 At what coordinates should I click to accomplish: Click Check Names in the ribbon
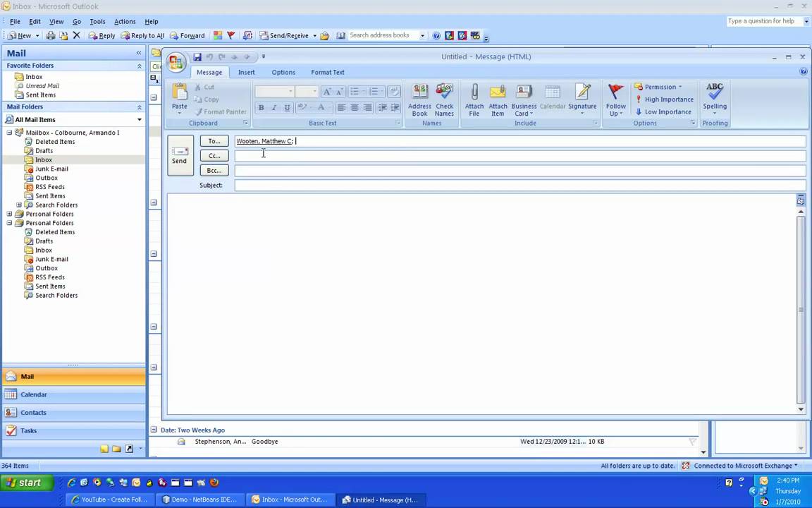[x=444, y=100]
